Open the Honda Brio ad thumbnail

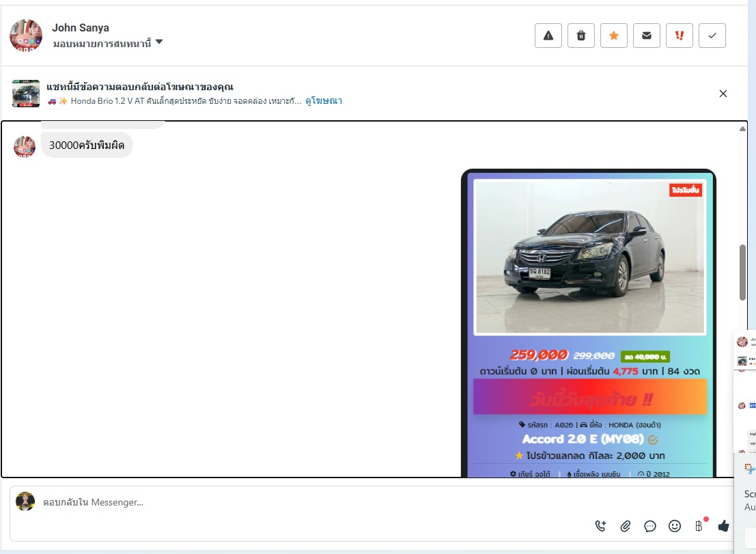(26, 94)
